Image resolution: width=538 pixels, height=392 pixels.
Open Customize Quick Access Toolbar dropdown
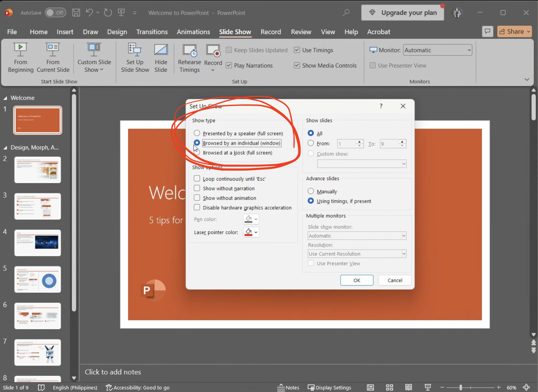pos(135,13)
